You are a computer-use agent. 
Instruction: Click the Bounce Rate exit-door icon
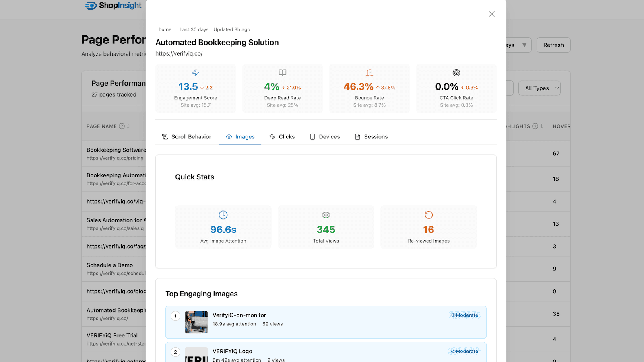[x=369, y=73]
